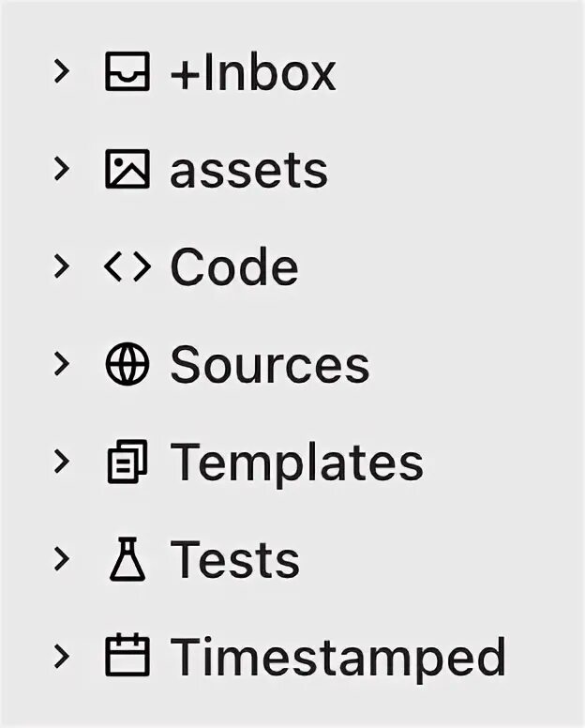This screenshot has width=585, height=728.
Task: Open the Code folder label
Action: coord(234,267)
